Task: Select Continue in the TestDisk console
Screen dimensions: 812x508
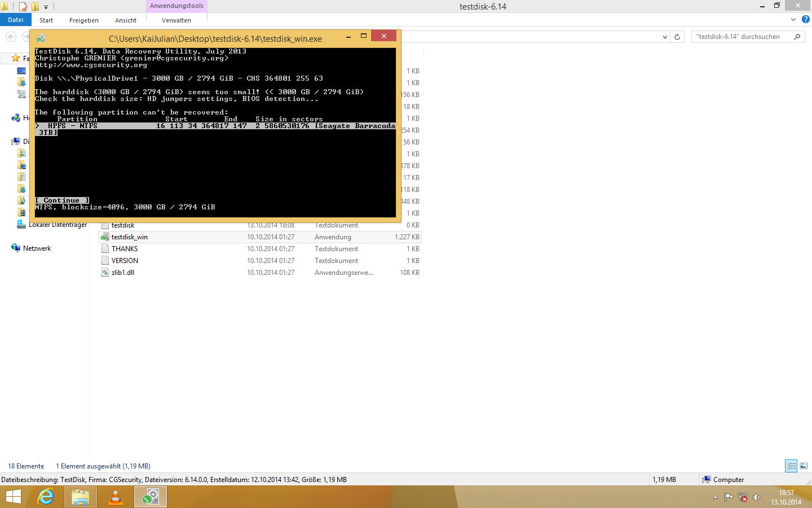Action: (62, 200)
